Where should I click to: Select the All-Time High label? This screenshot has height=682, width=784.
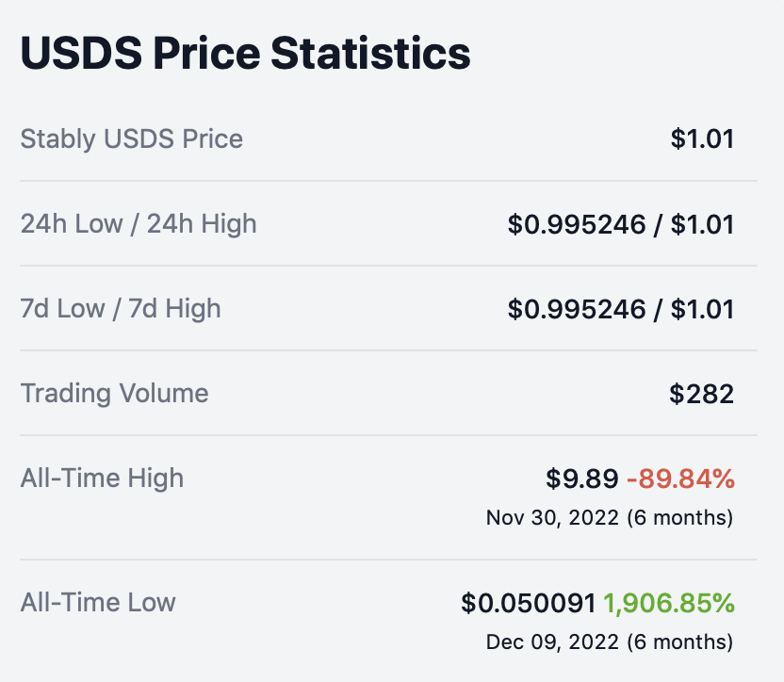click(102, 479)
